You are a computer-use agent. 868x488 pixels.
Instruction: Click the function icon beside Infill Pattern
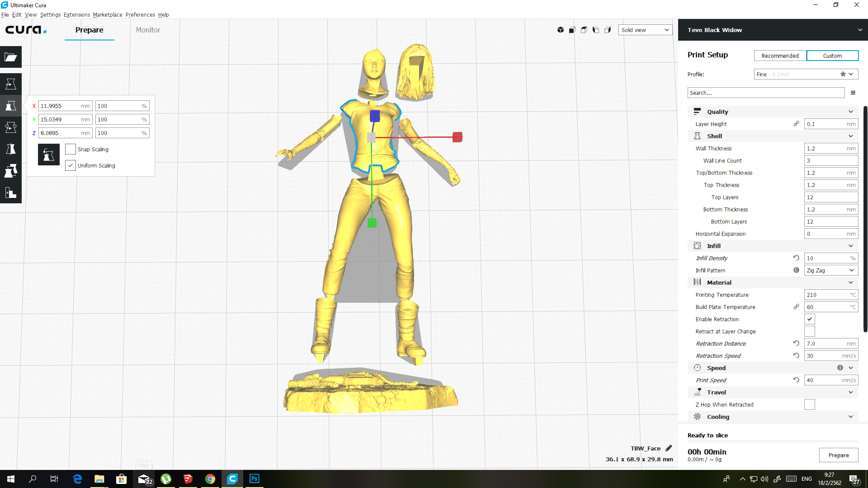[x=796, y=270]
